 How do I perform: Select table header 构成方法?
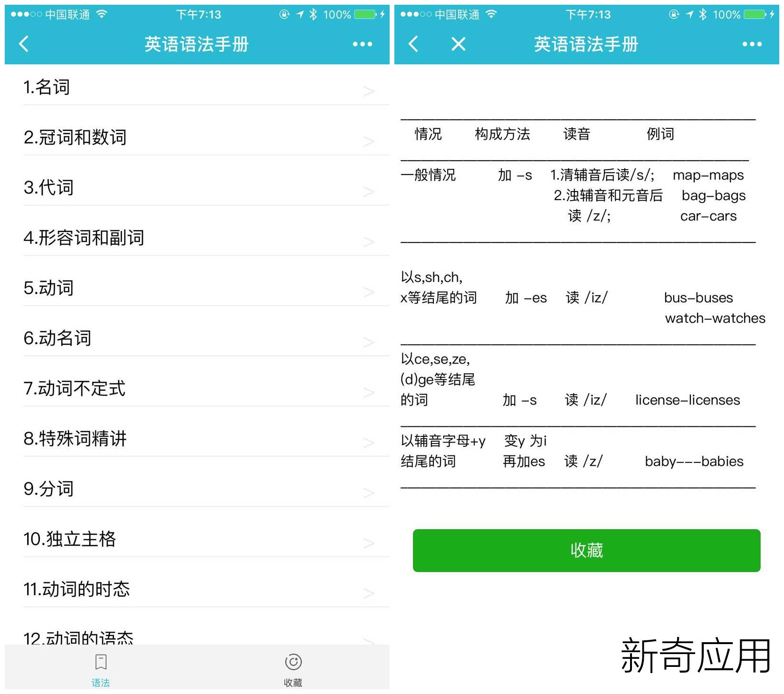click(502, 134)
